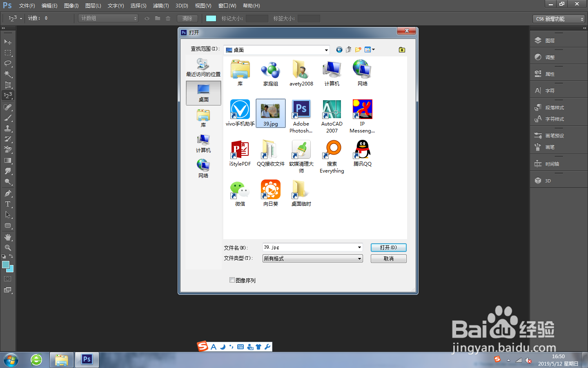
Task: Click the background color swatch
Action: coord(11,270)
